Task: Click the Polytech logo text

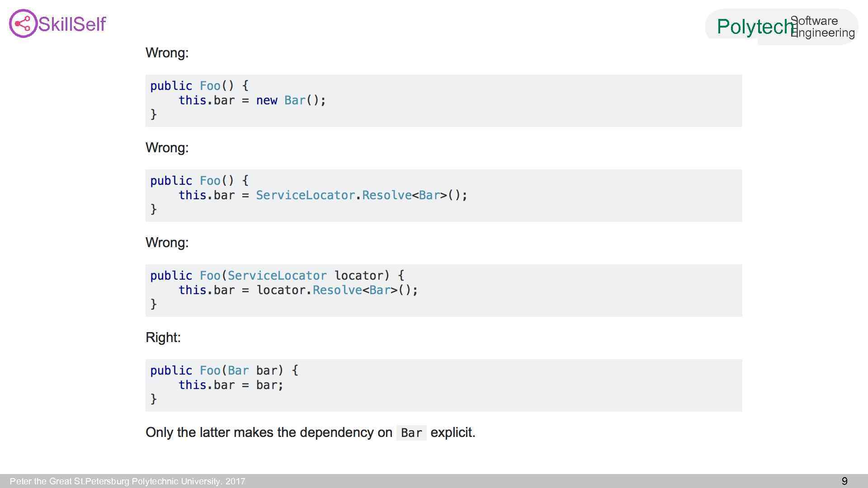Action: [x=754, y=27]
